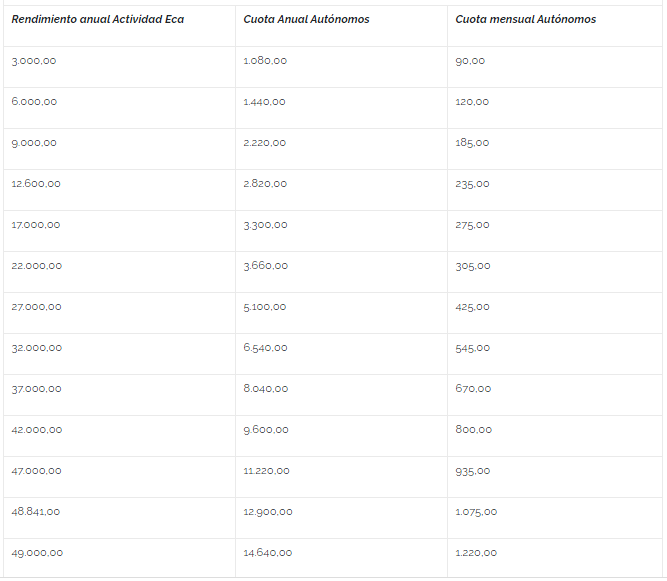Select the Cuota Anual Autónomos column header
The width and height of the screenshot is (667, 581).
[x=306, y=20]
